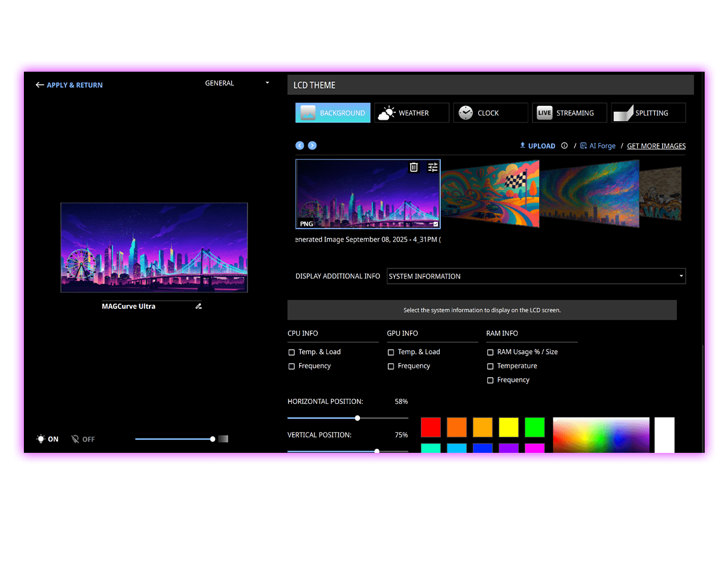
Task: Open image adjustment sliders icon on thumbnail
Action: [433, 167]
